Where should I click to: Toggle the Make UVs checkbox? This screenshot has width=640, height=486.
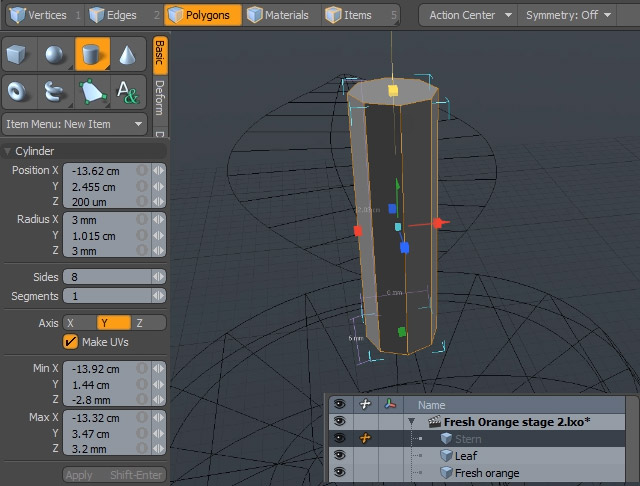point(70,342)
